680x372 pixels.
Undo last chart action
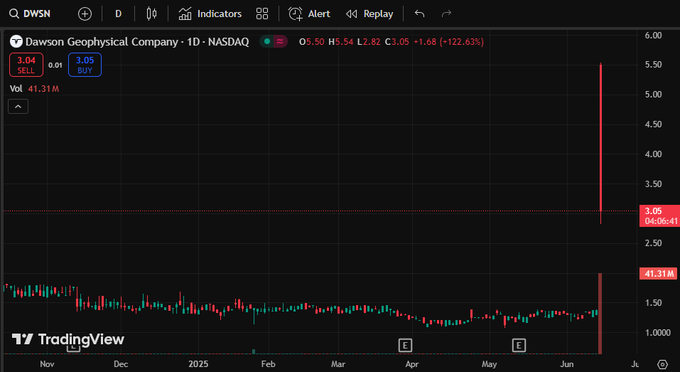point(419,14)
